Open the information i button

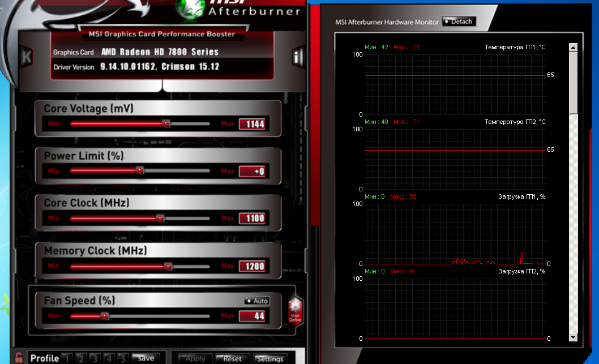point(297,57)
